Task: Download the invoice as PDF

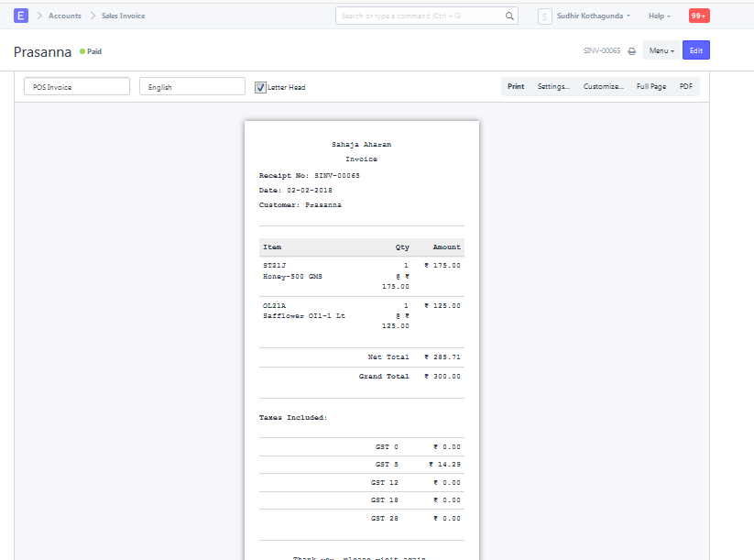Action: [684, 85]
